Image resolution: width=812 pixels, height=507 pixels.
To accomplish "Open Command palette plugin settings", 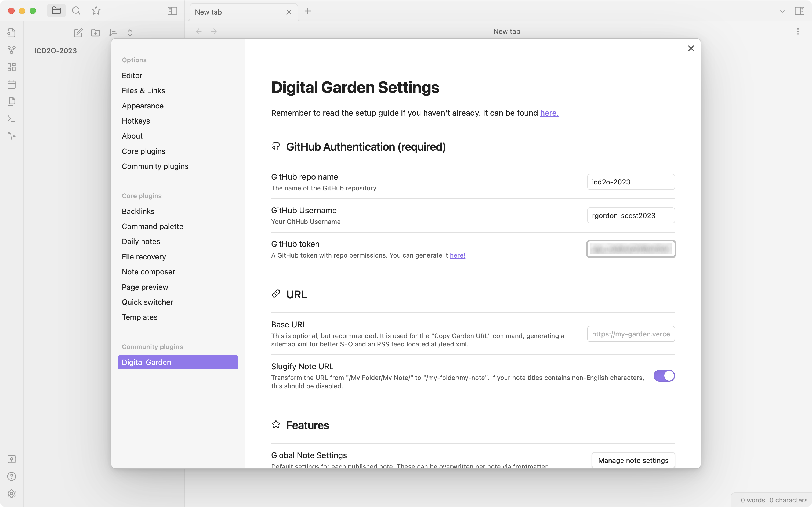I will point(178,226).
